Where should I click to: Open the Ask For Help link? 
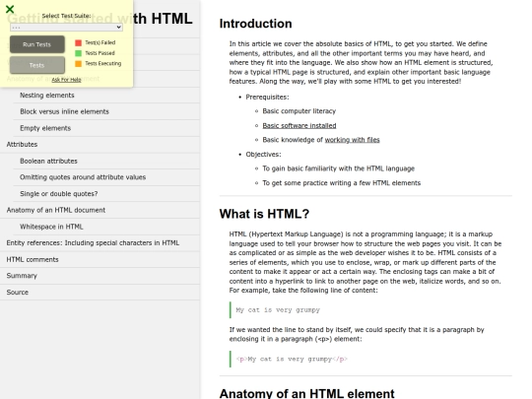coord(66,80)
